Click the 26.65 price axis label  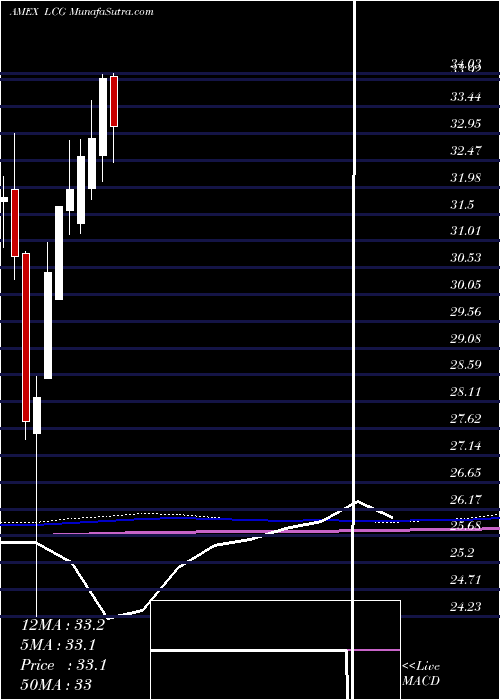pyautogui.click(x=466, y=473)
